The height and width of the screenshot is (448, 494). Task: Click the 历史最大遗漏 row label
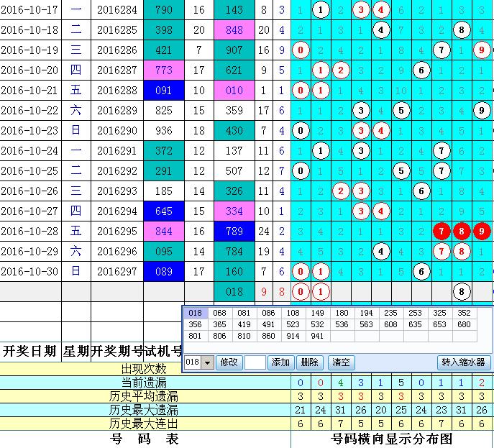tap(144, 410)
